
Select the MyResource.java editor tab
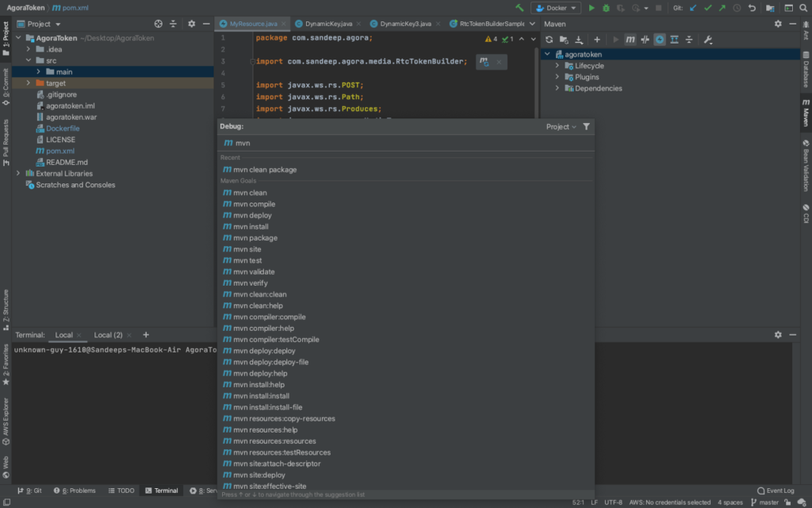[x=253, y=24]
